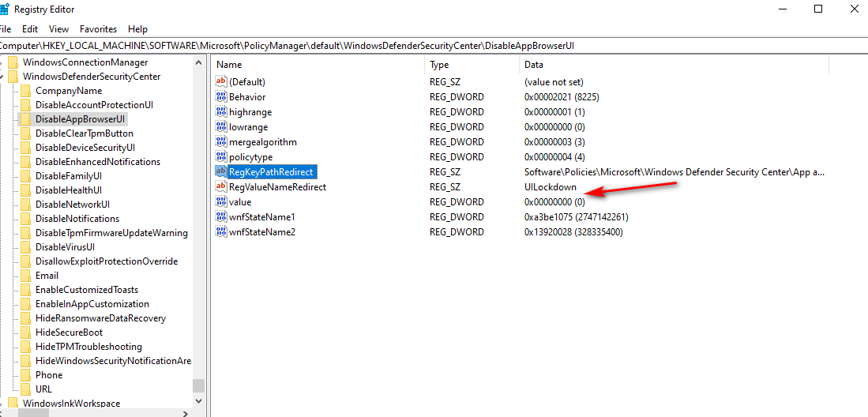Select the mergealgorithm DWORD icon
This screenshot has width=868, height=417.
[x=221, y=142]
